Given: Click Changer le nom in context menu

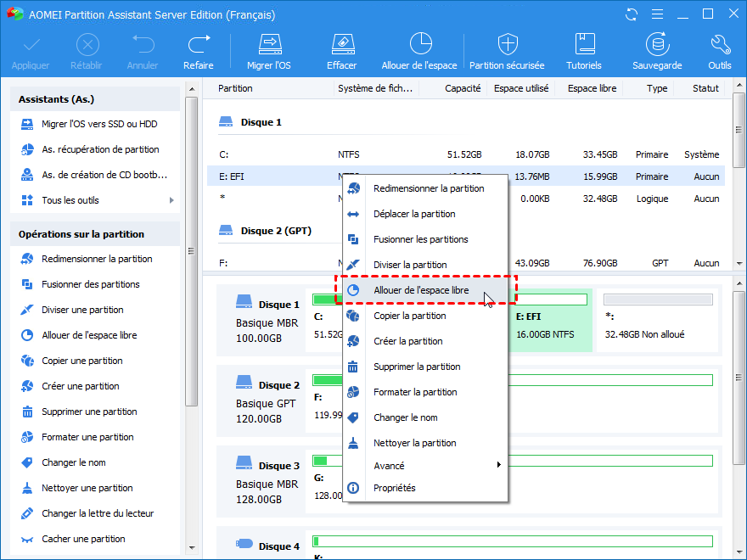Looking at the screenshot, I should click(x=425, y=417).
